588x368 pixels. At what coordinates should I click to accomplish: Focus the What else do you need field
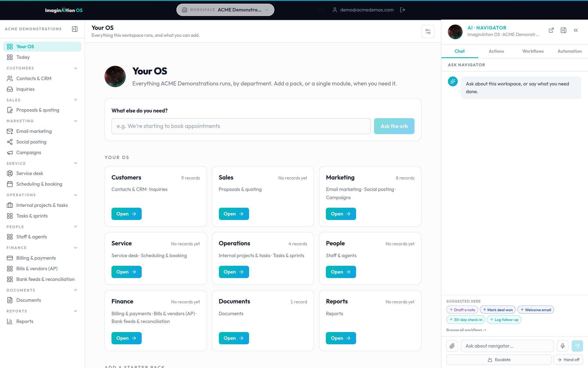241,126
